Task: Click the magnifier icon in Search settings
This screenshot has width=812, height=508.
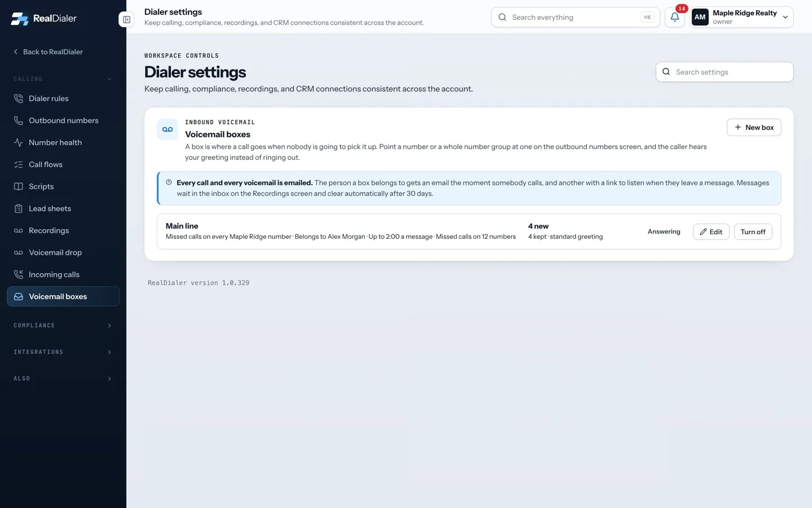Action: 666,72
